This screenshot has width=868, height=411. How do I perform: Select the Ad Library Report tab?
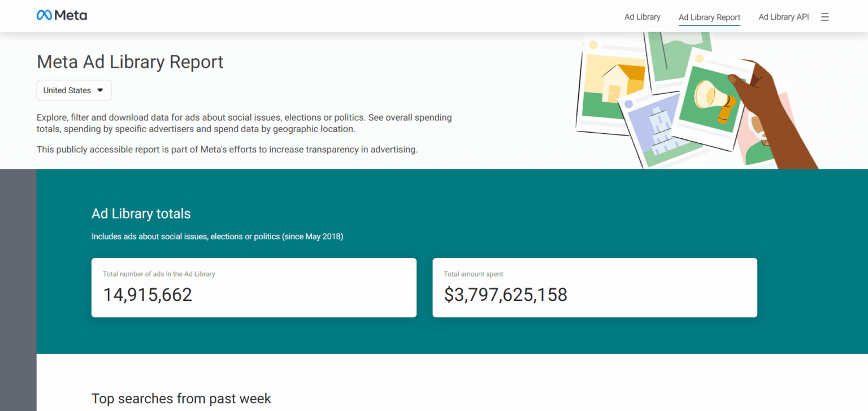tap(709, 18)
